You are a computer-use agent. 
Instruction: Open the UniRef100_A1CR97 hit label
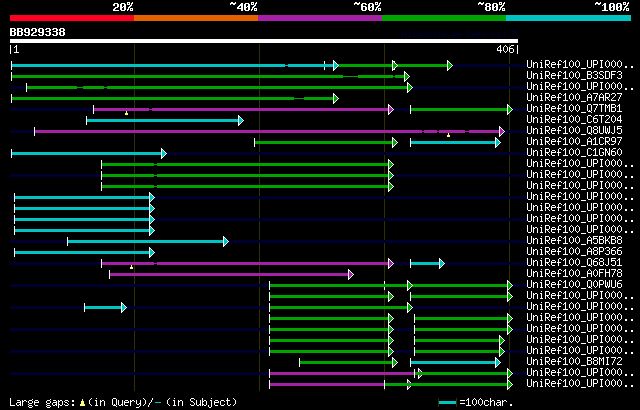[x=574, y=142]
